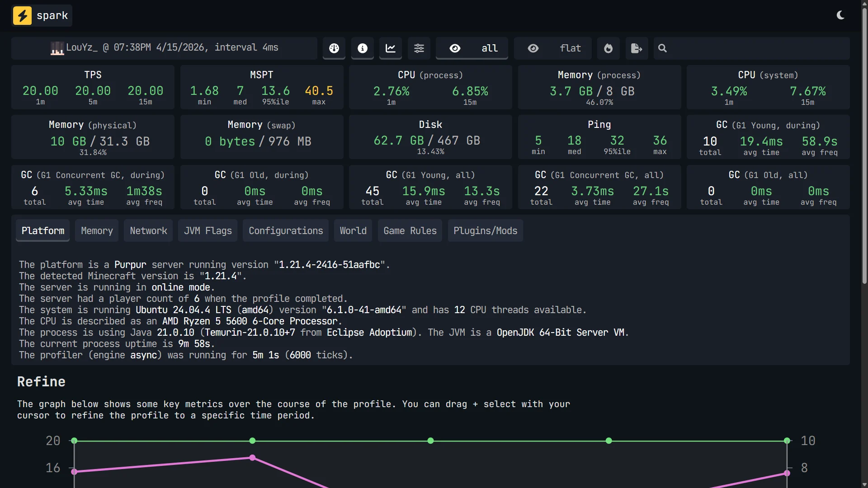The height and width of the screenshot is (488, 868).
Task: Click G1 Young during 19.4ms value
Action: pos(761,142)
